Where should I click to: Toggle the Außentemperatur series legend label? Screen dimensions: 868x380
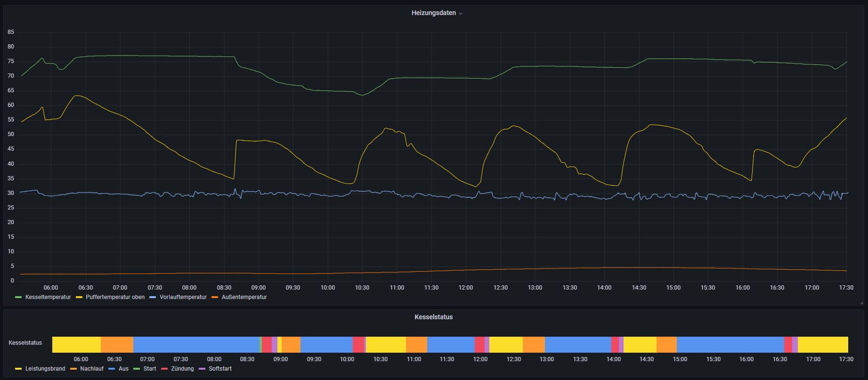[x=244, y=297]
